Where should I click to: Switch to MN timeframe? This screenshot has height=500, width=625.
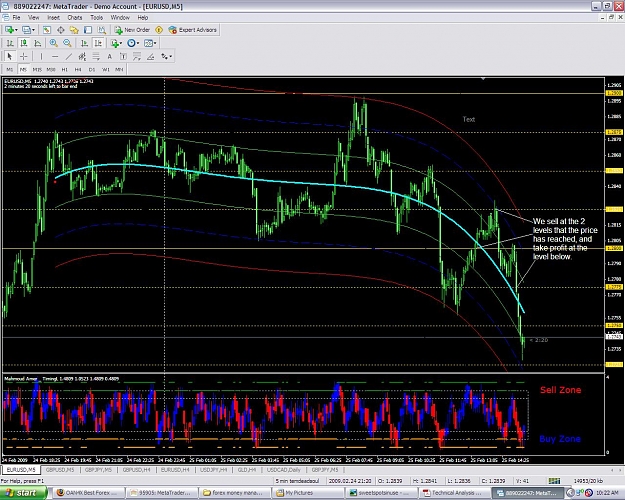[119, 69]
